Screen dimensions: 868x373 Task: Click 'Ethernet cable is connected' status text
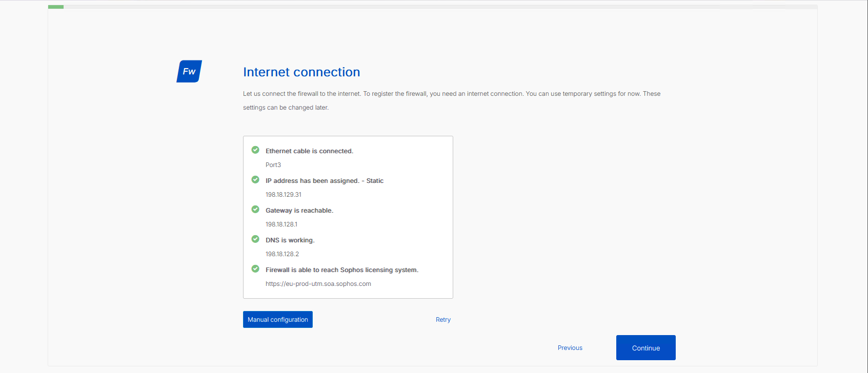(x=310, y=151)
